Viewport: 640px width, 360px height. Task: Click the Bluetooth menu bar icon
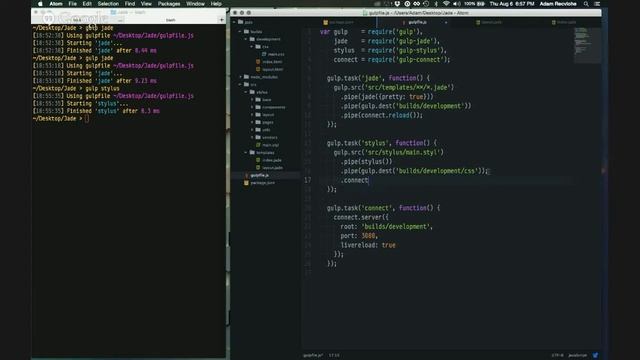(x=436, y=4)
